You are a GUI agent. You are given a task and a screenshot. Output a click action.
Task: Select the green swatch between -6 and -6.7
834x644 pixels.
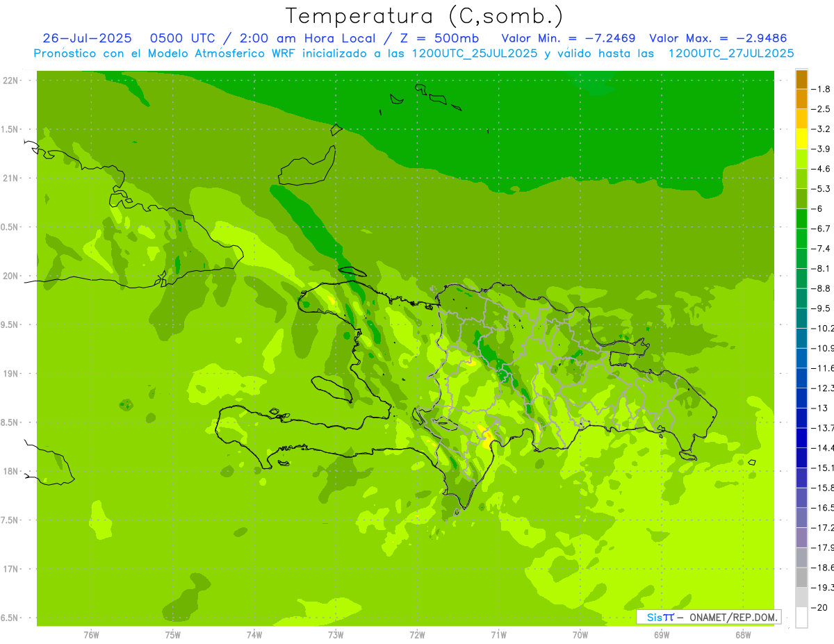[x=801, y=219]
